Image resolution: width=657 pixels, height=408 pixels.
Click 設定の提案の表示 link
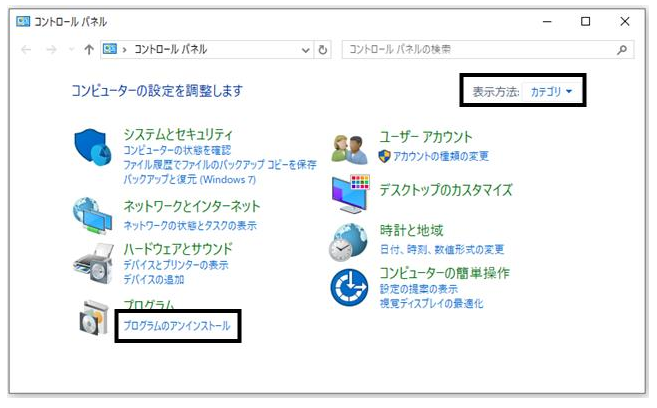[419, 289]
